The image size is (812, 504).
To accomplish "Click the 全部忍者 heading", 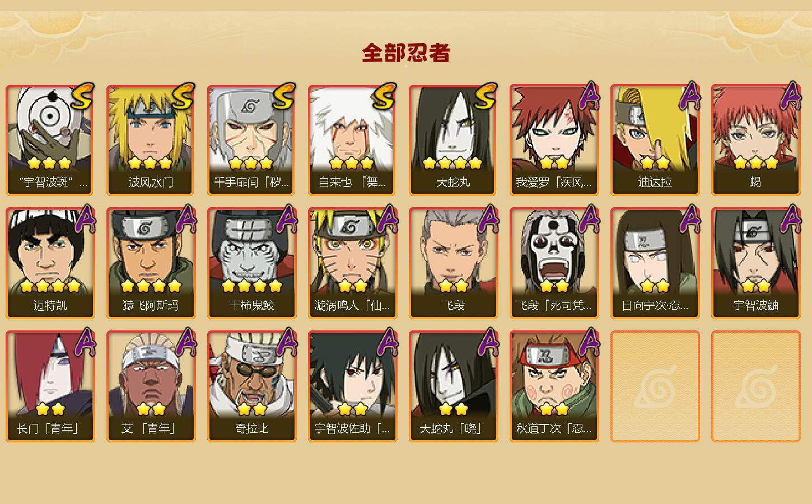I will 406,53.
